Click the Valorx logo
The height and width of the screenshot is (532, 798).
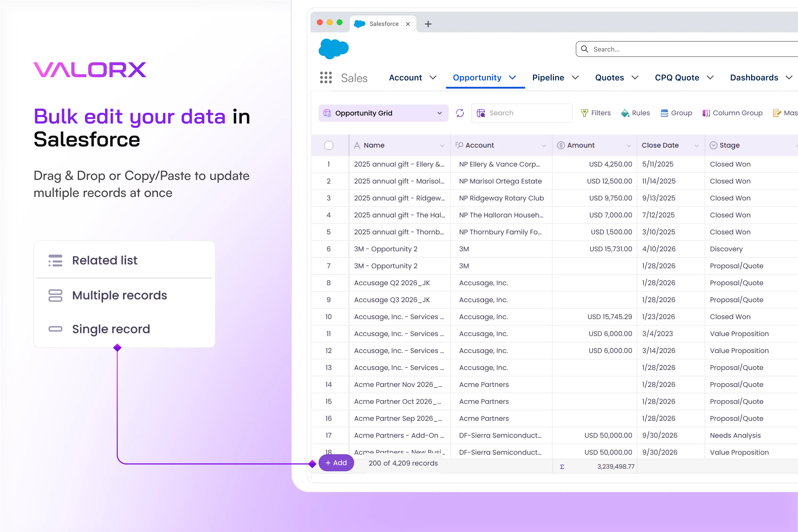point(90,69)
